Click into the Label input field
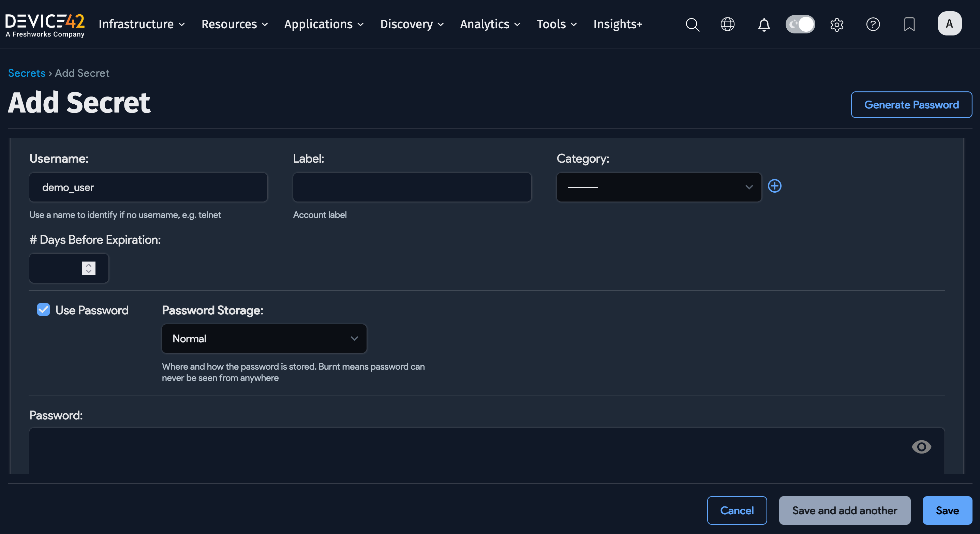This screenshot has width=980, height=534. coord(412,187)
